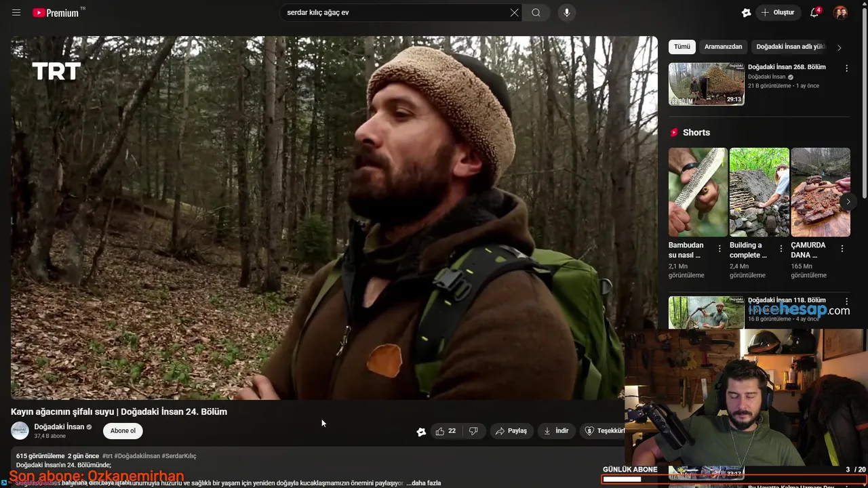Subscribe with Abone ol button
Screen dimensions: 868x488
pos(123,431)
